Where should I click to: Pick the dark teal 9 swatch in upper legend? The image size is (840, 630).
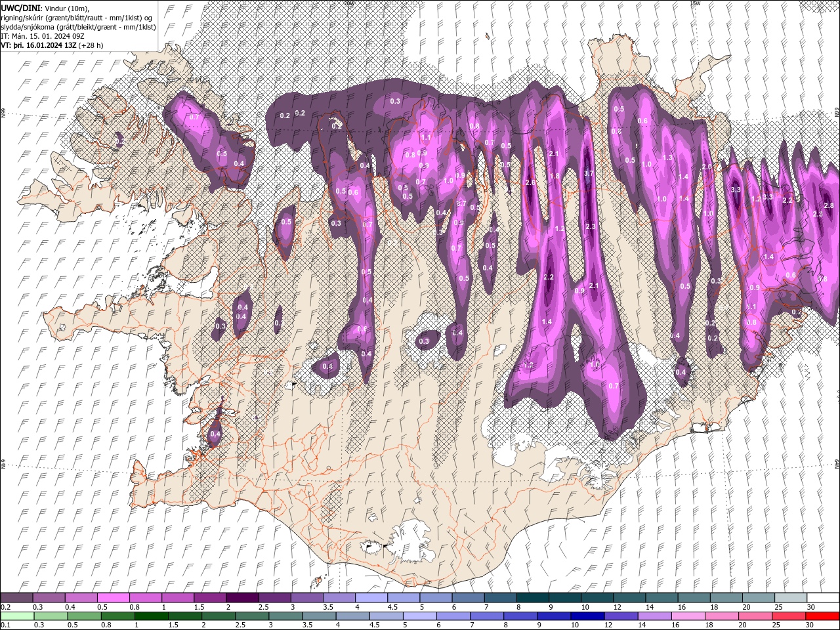point(564,597)
